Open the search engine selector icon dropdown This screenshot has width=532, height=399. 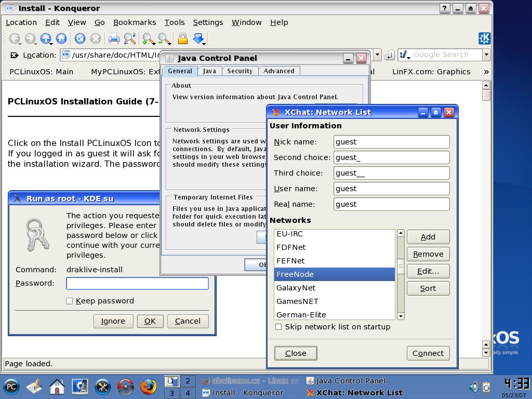click(405, 55)
